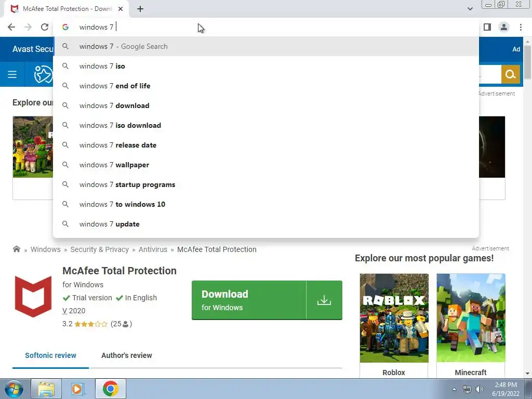Click the (25) user votes count

[121, 324]
